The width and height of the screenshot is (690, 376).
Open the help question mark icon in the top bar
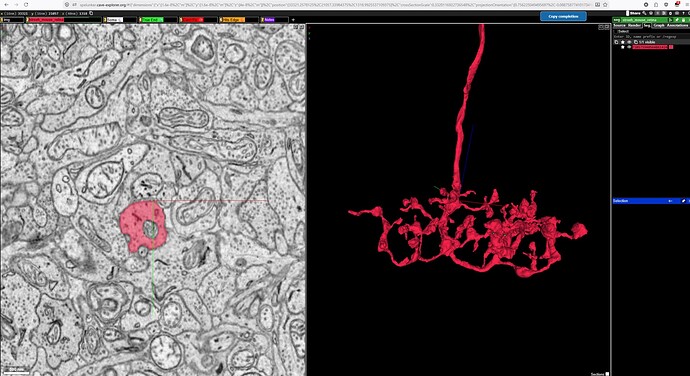click(x=683, y=13)
